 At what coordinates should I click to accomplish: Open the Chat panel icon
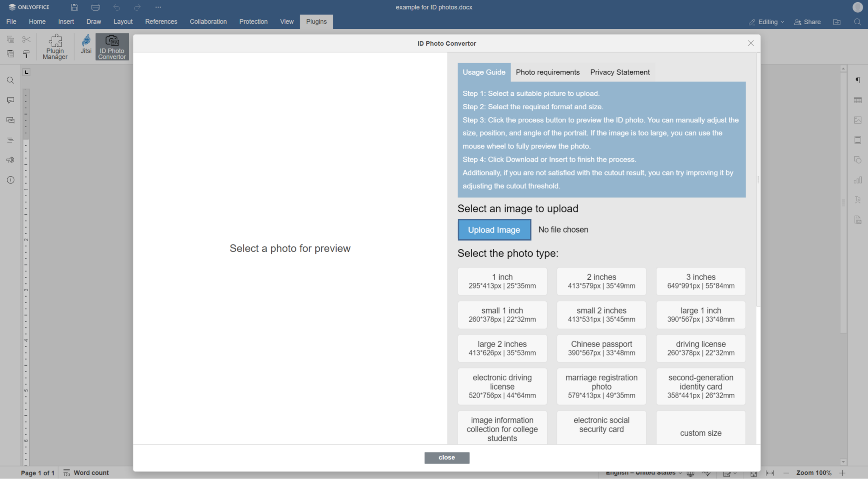tap(10, 120)
